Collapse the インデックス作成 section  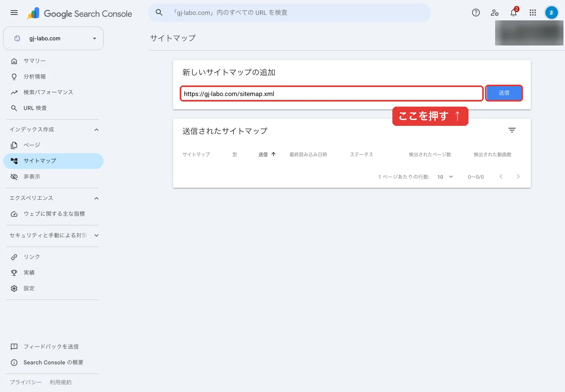pos(97,129)
